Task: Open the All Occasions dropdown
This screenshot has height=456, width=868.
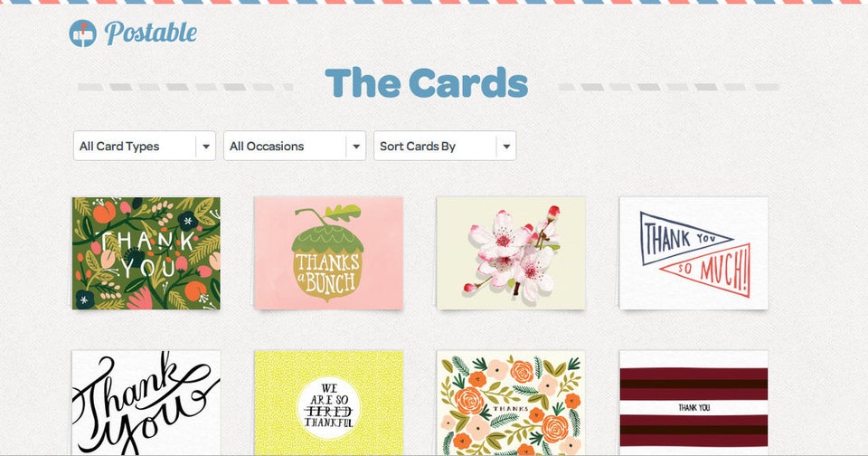Action: pos(295,146)
